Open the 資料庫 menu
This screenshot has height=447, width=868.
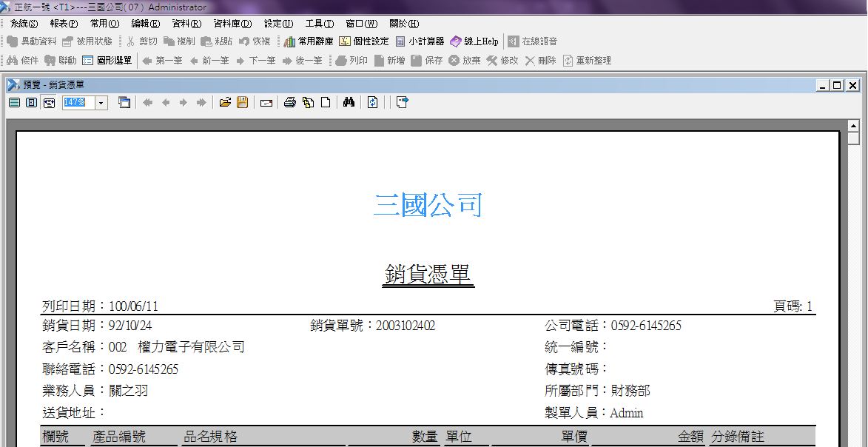tap(232, 24)
